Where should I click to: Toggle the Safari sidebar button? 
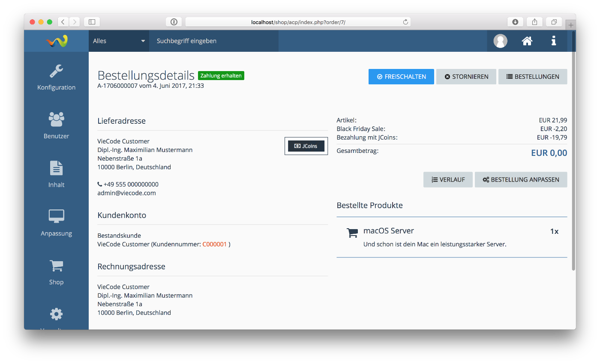click(92, 22)
